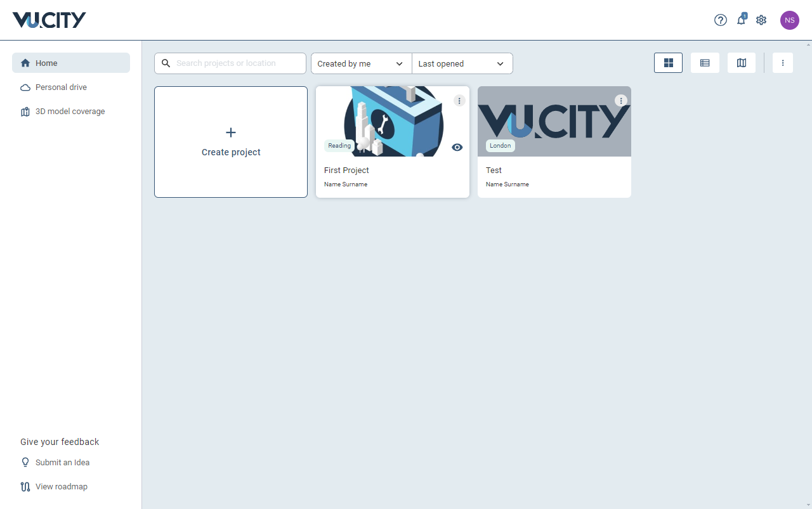This screenshot has height=509, width=812.
Task: Click the London location tag
Action: (501, 146)
